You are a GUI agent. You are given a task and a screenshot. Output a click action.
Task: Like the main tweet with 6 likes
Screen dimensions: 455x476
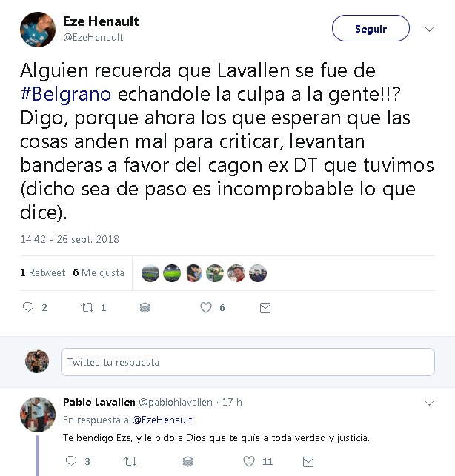pyautogui.click(x=206, y=307)
